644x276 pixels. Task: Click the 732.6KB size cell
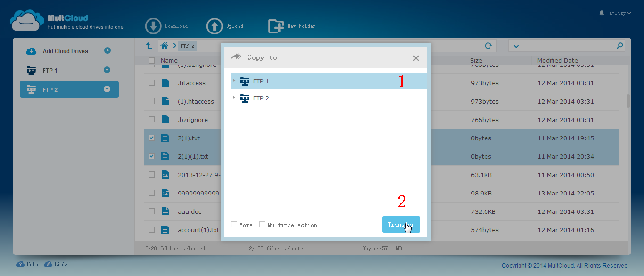pos(483,211)
